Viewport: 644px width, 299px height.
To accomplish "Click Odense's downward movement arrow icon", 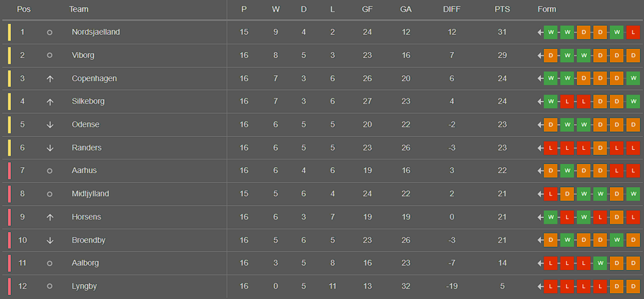I will click(50, 125).
